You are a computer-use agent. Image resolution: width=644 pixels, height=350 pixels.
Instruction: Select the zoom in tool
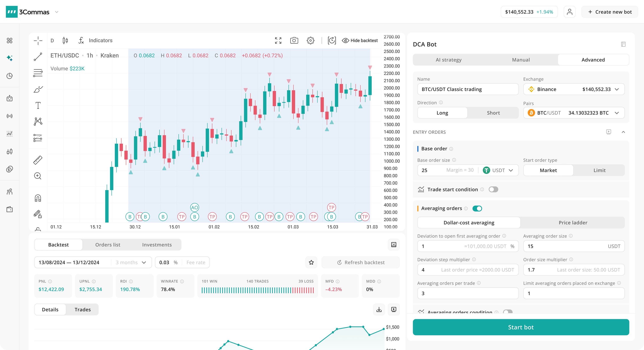click(x=38, y=176)
